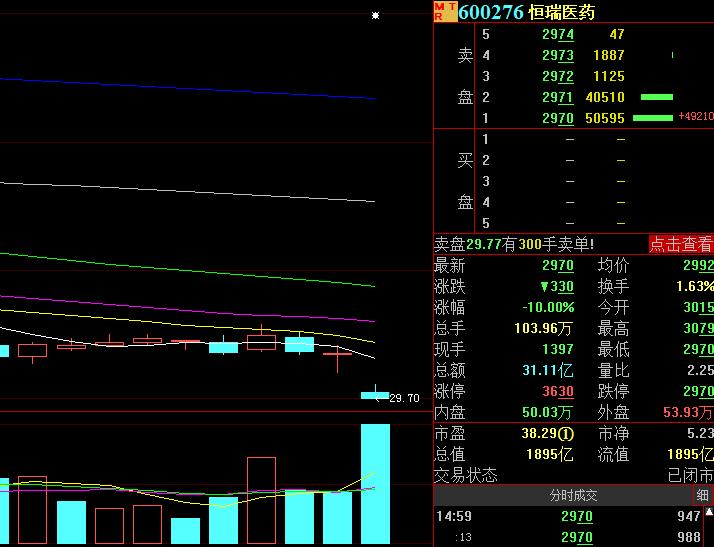The height and width of the screenshot is (547, 714).
Task: Click the 点击查看 button
Action: [x=681, y=244]
